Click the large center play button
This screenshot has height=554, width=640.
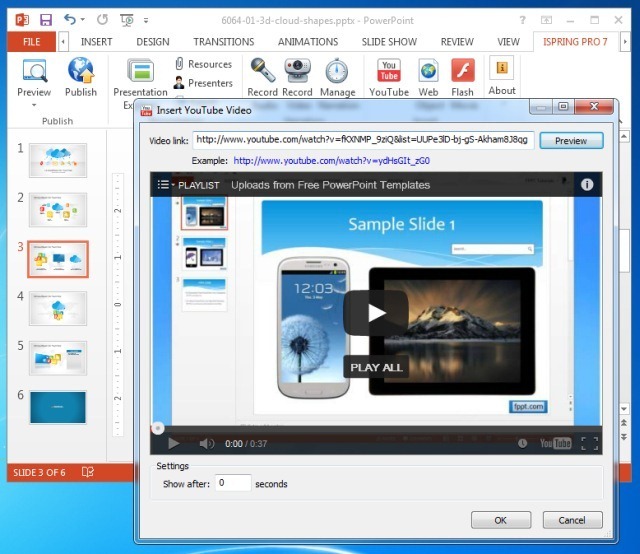376,313
